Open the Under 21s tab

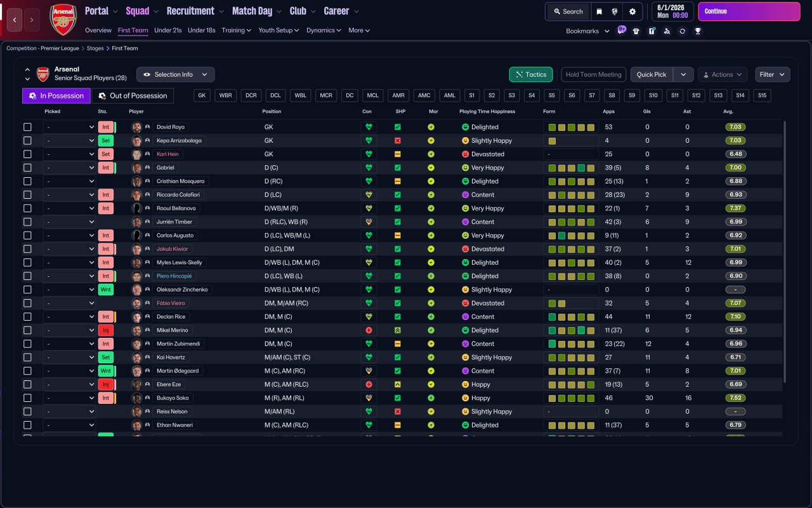[168, 30]
